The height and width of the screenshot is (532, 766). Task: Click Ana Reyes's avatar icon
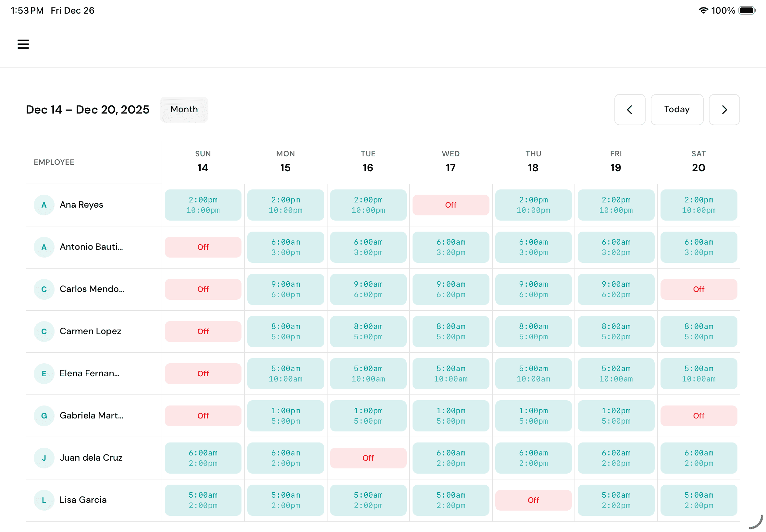pyautogui.click(x=44, y=205)
